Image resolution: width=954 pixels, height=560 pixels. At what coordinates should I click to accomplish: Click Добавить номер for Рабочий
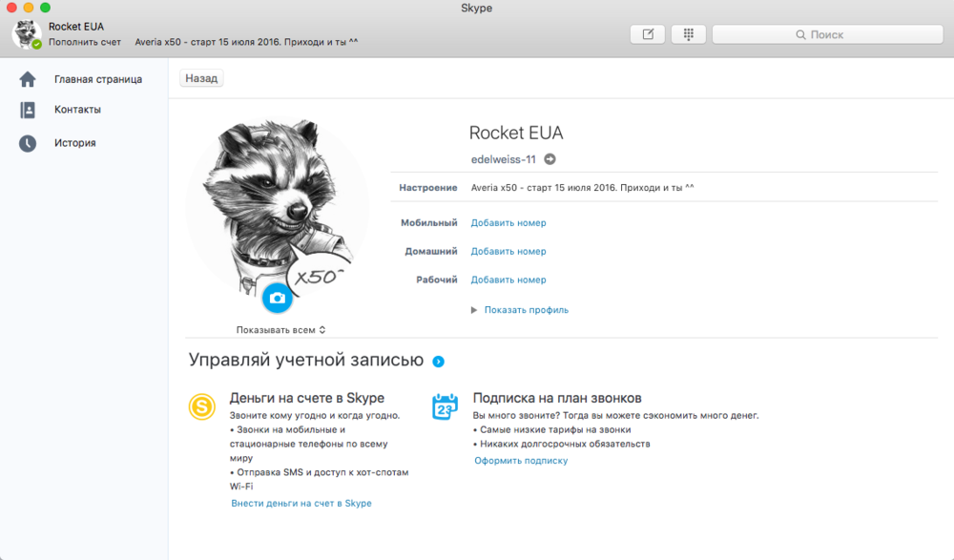coord(508,280)
